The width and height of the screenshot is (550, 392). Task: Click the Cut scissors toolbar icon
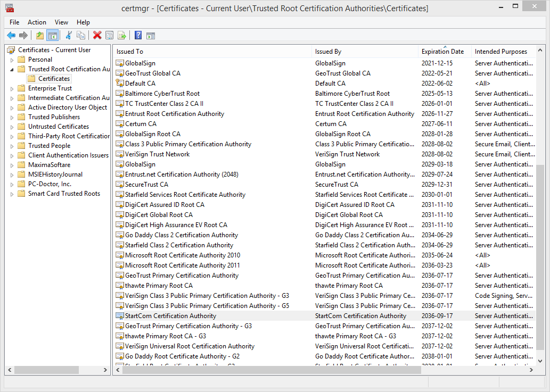69,36
